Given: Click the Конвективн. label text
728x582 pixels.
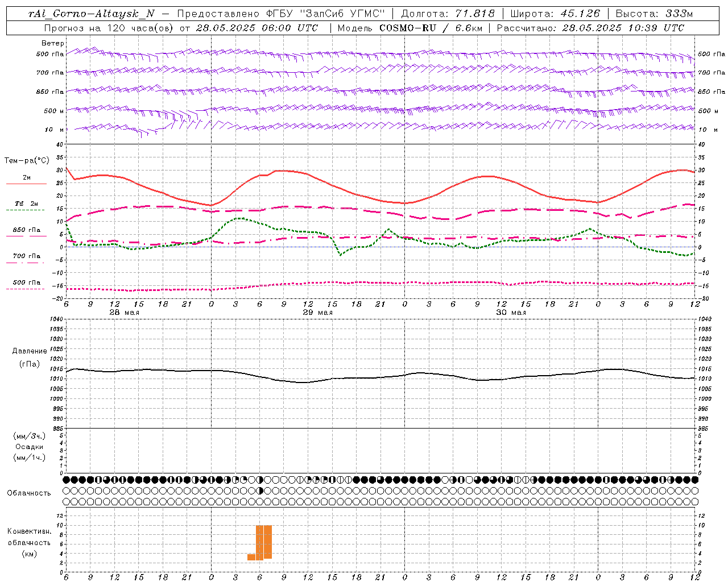Looking at the screenshot, I should 29,531.
